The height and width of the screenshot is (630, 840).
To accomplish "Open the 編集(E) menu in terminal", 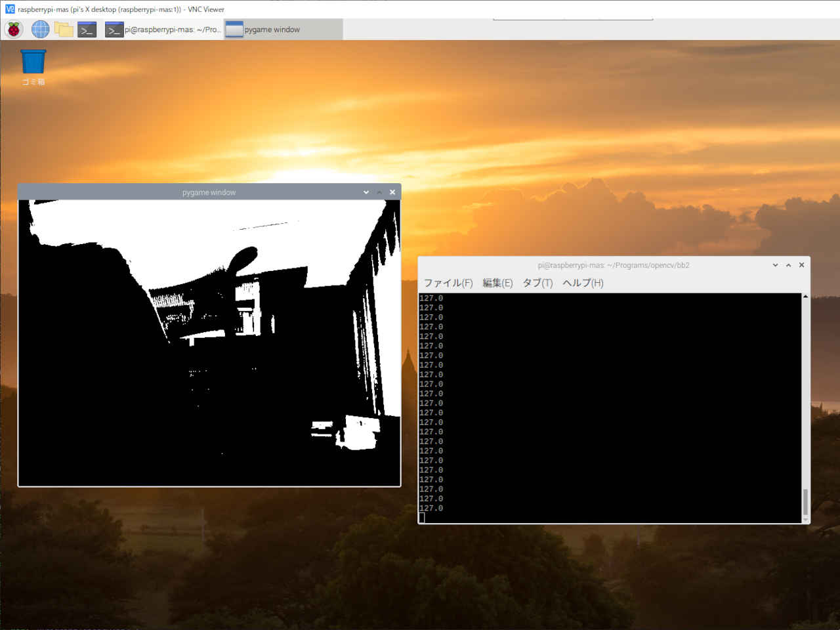I will [497, 283].
